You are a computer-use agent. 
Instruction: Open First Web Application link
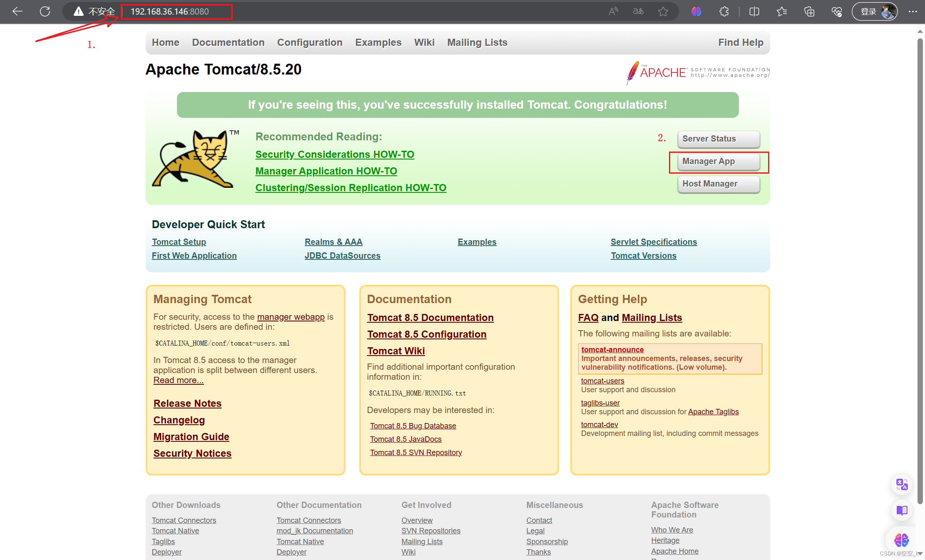[x=194, y=256]
